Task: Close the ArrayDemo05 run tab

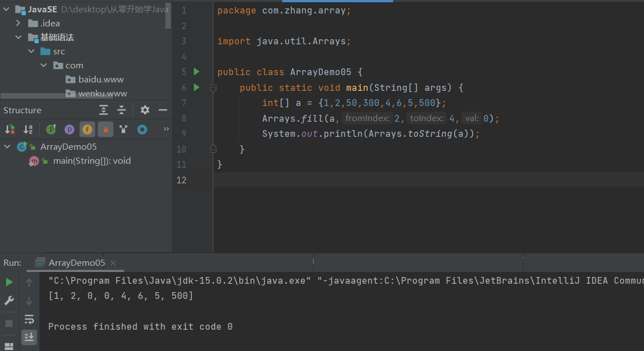Action: [113, 262]
